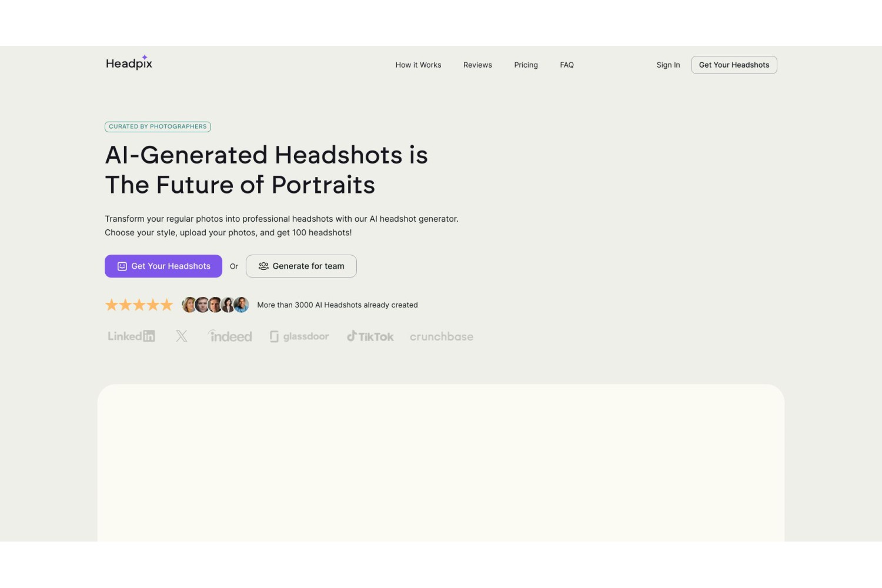
Task: Go to Reviews in navigation
Action: click(477, 65)
